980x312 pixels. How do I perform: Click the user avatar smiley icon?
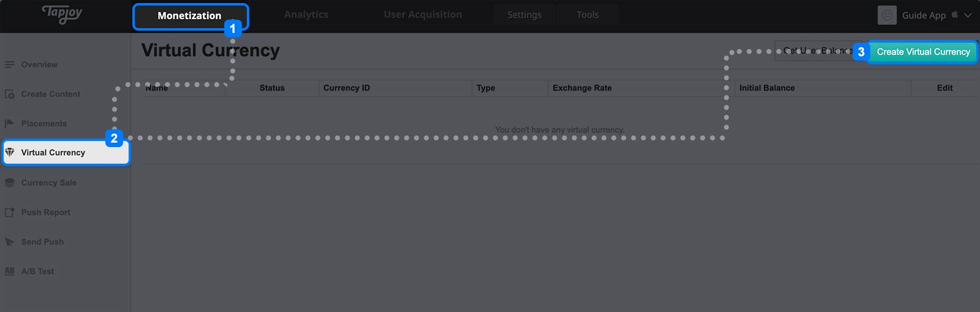coord(887,15)
